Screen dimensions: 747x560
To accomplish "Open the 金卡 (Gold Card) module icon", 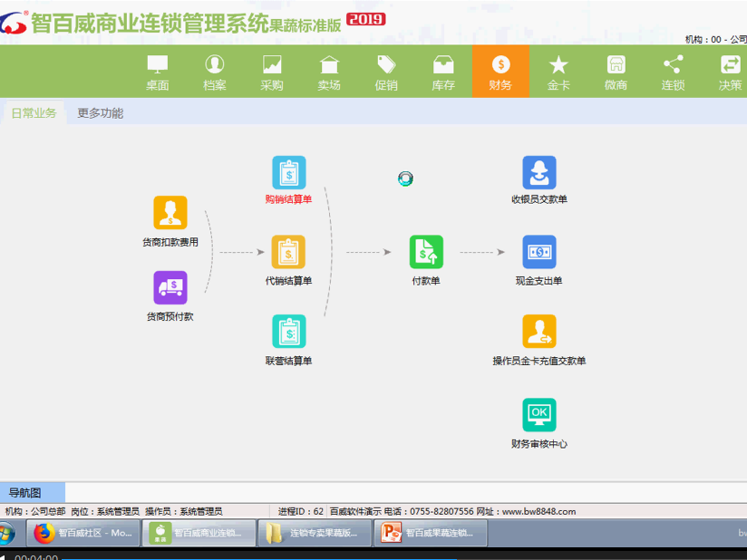I will click(x=558, y=71).
